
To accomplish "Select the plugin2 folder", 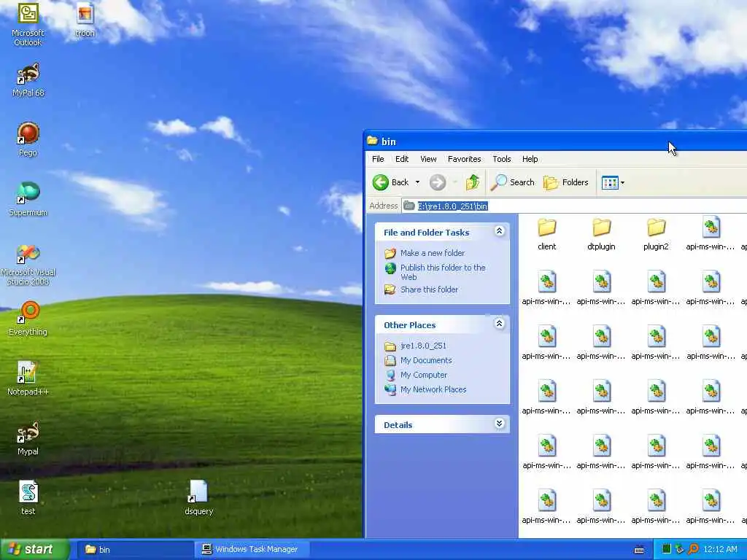I will click(x=656, y=234).
